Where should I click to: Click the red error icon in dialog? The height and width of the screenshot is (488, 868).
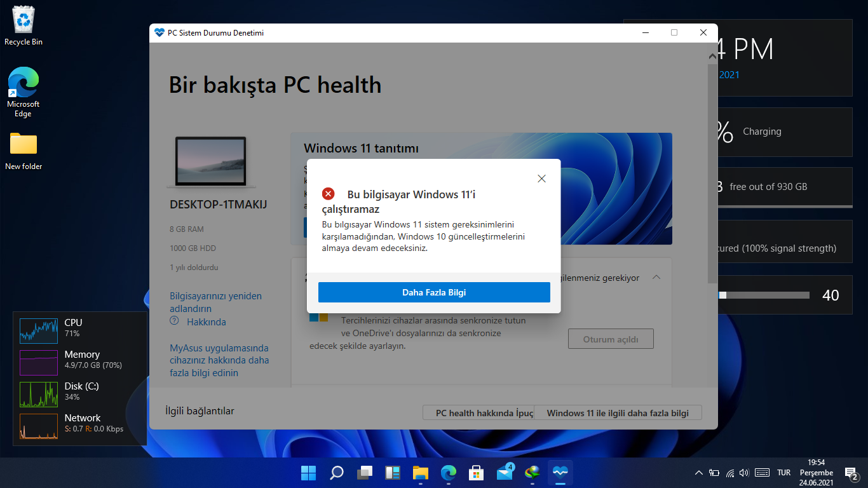point(329,194)
